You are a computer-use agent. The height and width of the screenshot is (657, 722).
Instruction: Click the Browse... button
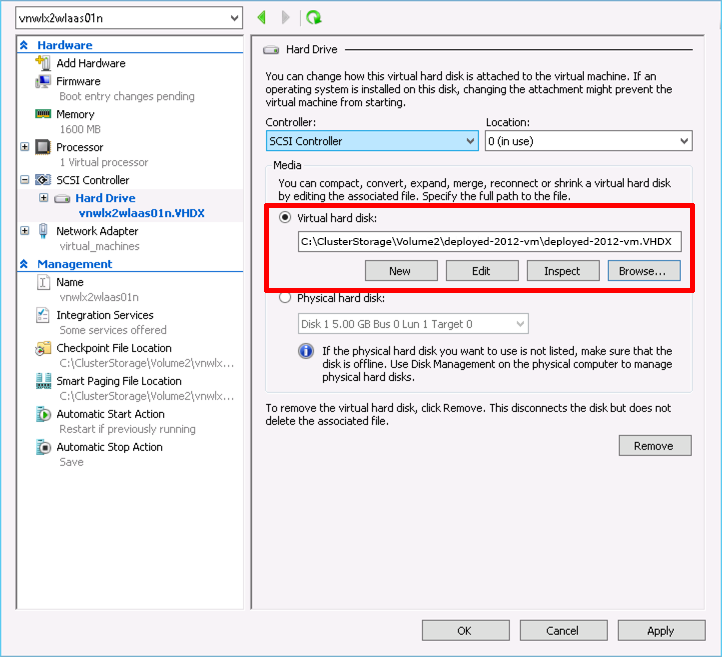pyautogui.click(x=644, y=271)
